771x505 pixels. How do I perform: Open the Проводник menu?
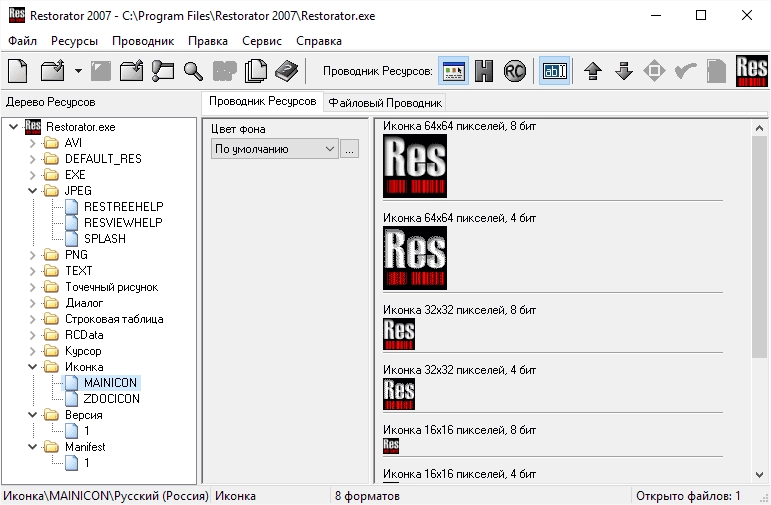(143, 41)
